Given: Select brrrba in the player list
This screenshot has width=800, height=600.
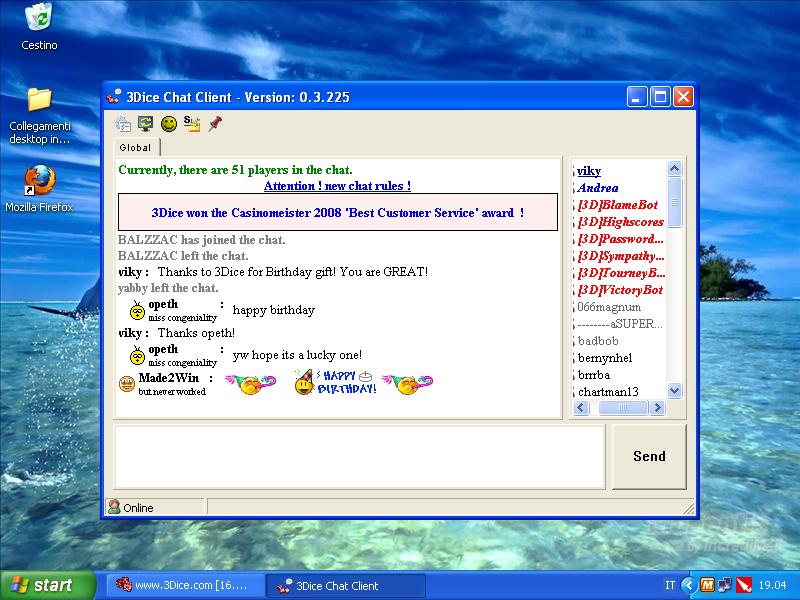Looking at the screenshot, I should 594,375.
